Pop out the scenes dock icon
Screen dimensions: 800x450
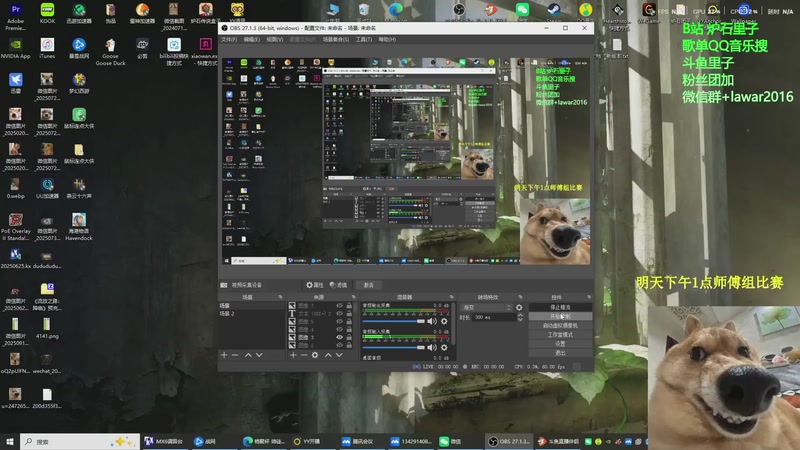(x=280, y=297)
